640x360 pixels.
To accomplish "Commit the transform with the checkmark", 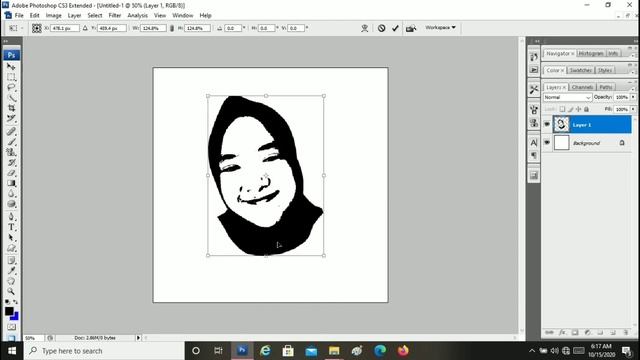I will tap(395, 28).
